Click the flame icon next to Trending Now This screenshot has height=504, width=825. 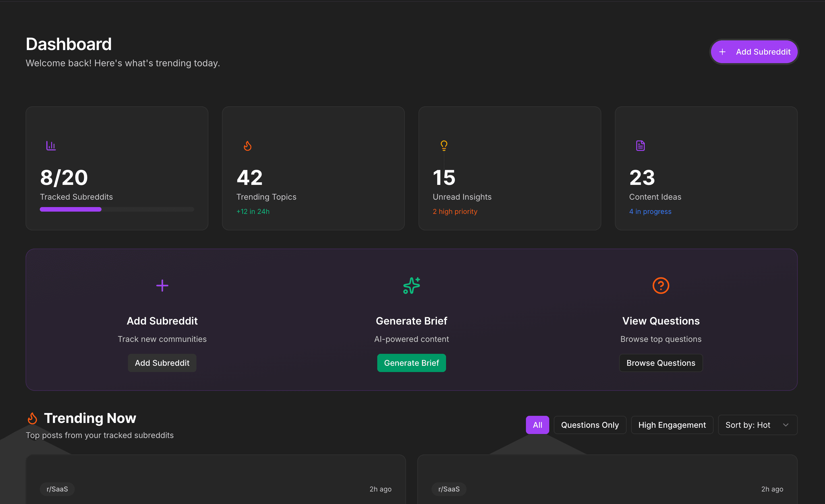pos(32,418)
